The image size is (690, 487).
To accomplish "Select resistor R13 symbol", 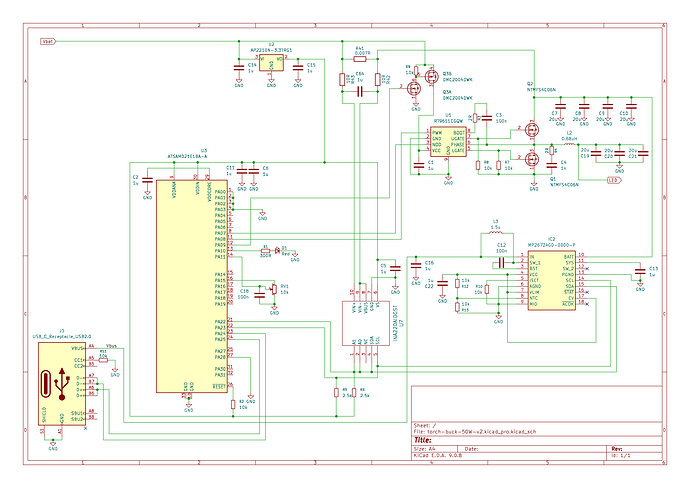I will point(457,307).
